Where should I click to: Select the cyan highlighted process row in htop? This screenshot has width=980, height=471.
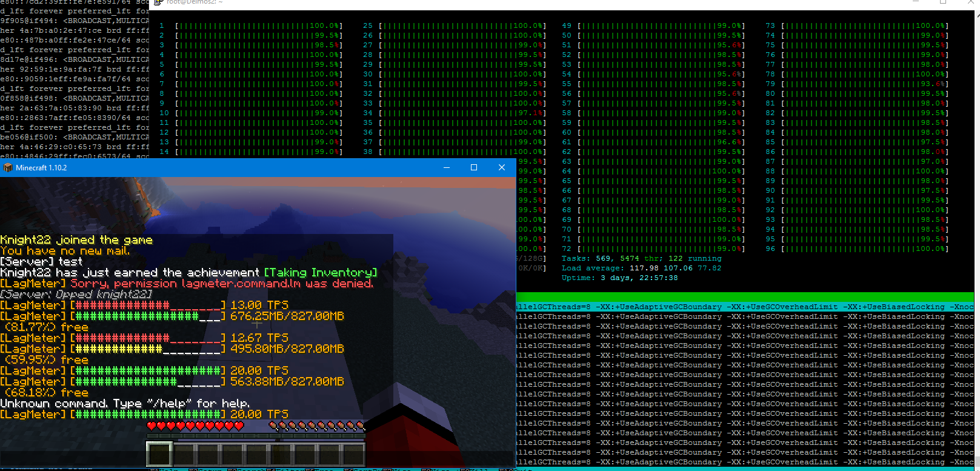pos(745,307)
